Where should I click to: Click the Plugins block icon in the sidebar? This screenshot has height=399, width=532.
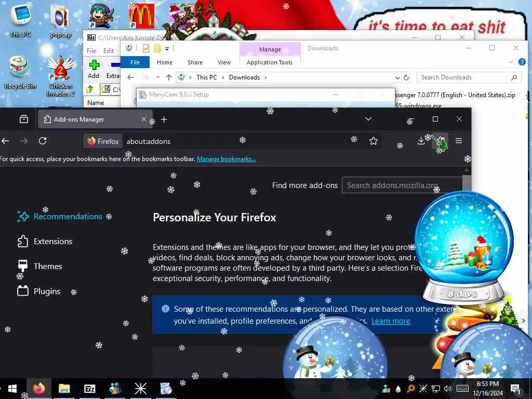tap(23, 291)
